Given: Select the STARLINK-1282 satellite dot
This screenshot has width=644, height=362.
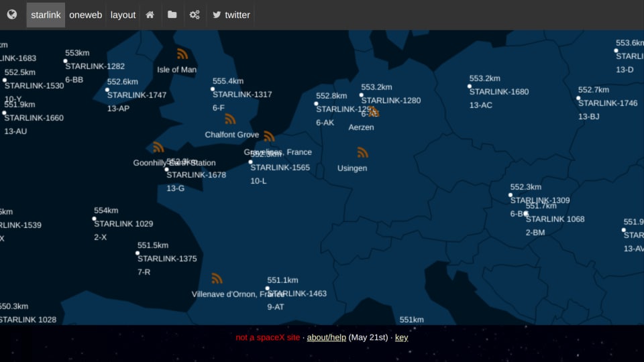Looking at the screenshot, I should click(x=65, y=61).
